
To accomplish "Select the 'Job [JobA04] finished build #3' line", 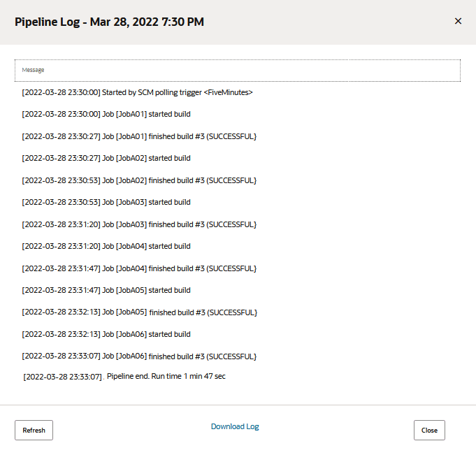I will coord(139,268).
